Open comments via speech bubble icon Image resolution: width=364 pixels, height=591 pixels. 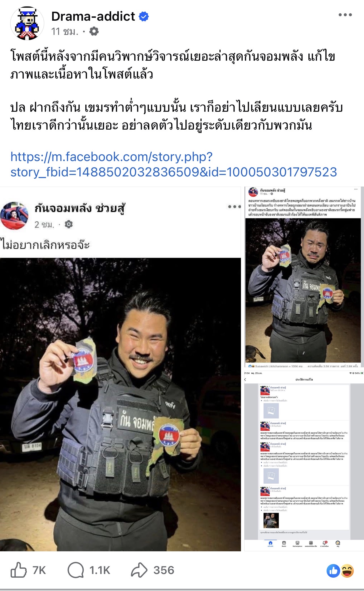tap(75, 570)
